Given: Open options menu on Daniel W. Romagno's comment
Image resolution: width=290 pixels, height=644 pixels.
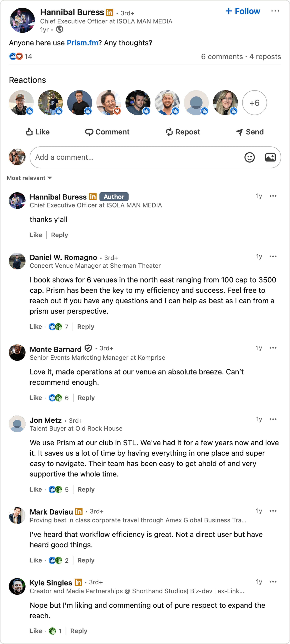Looking at the screenshot, I should point(273,256).
